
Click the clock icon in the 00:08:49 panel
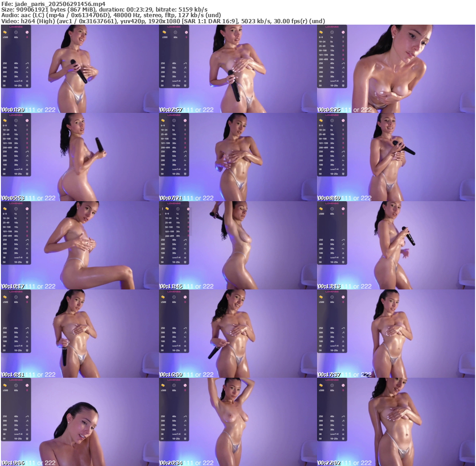point(332,120)
